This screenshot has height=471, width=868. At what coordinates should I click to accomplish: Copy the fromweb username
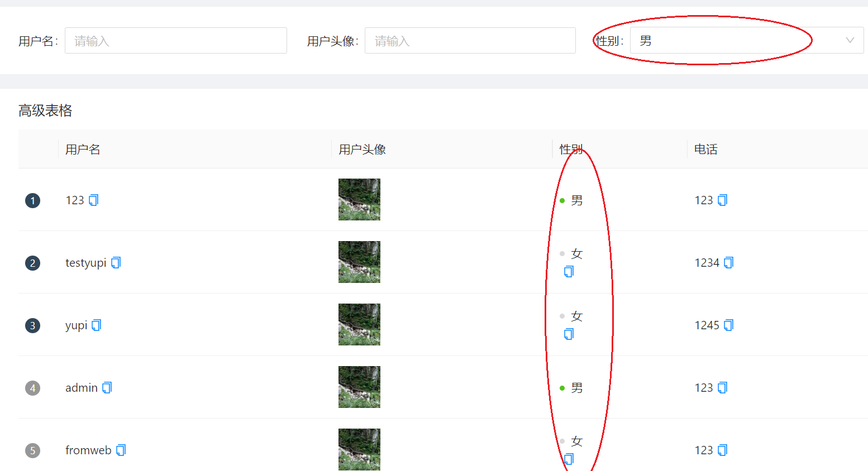(x=121, y=450)
